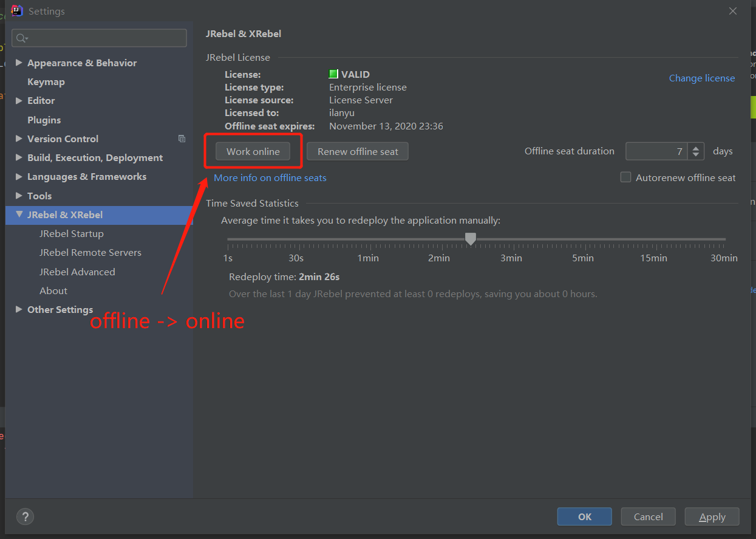The width and height of the screenshot is (756, 539).
Task: Click the IntelliJ logo in the title bar
Action: pos(17,11)
